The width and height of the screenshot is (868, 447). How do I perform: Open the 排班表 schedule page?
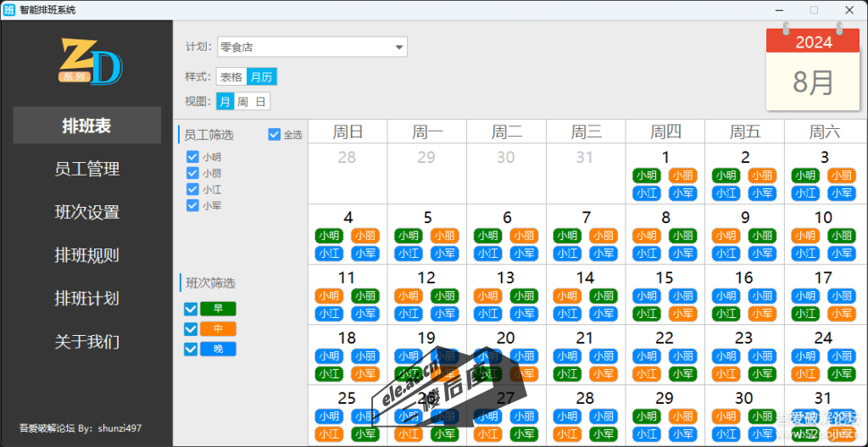pyautogui.click(x=87, y=126)
